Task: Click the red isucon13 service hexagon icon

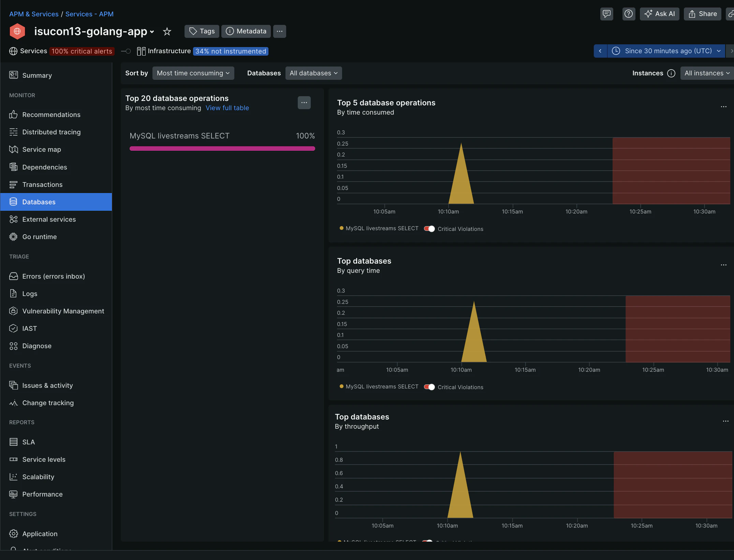Action: click(x=17, y=31)
